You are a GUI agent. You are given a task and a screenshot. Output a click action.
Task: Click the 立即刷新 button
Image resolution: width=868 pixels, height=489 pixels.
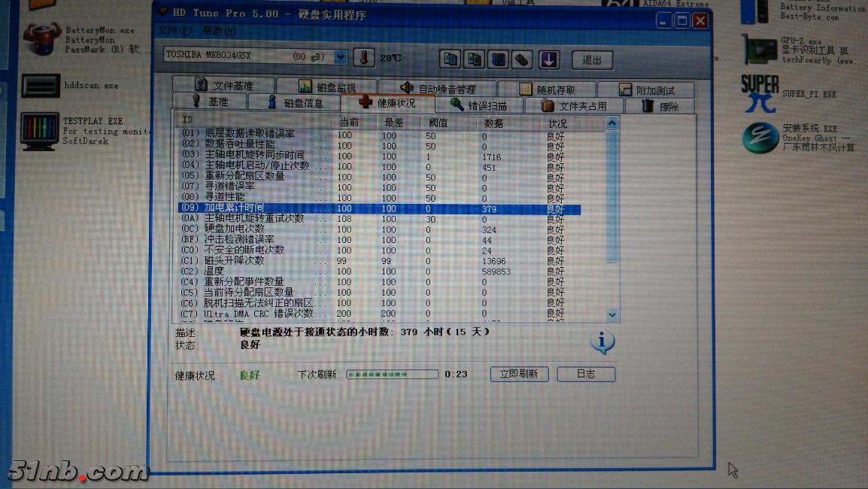pyautogui.click(x=519, y=374)
